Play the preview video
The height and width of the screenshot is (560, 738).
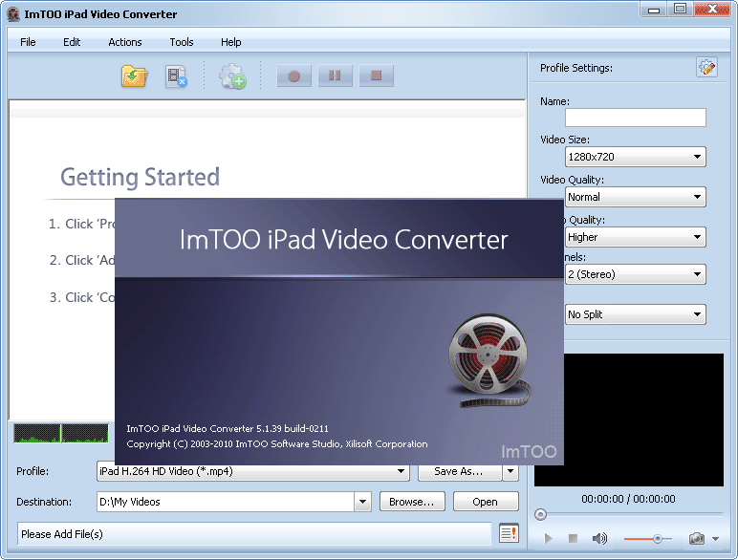point(548,538)
